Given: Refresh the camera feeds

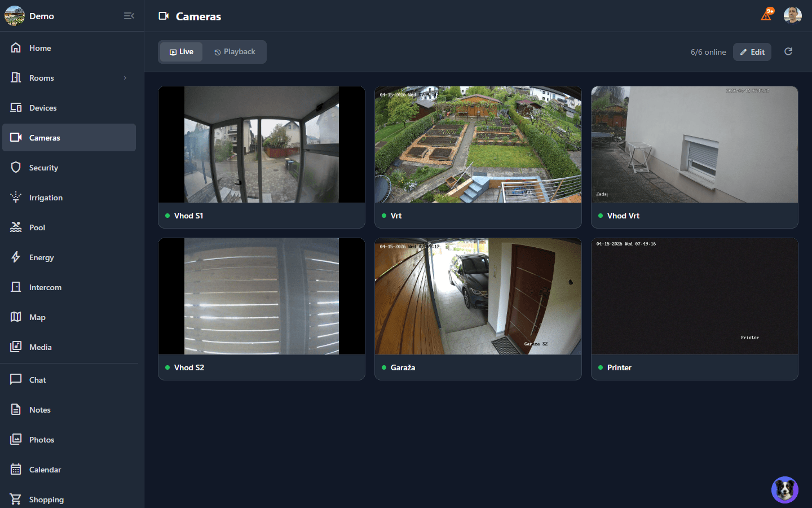Looking at the screenshot, I should (x=788, y=51).
